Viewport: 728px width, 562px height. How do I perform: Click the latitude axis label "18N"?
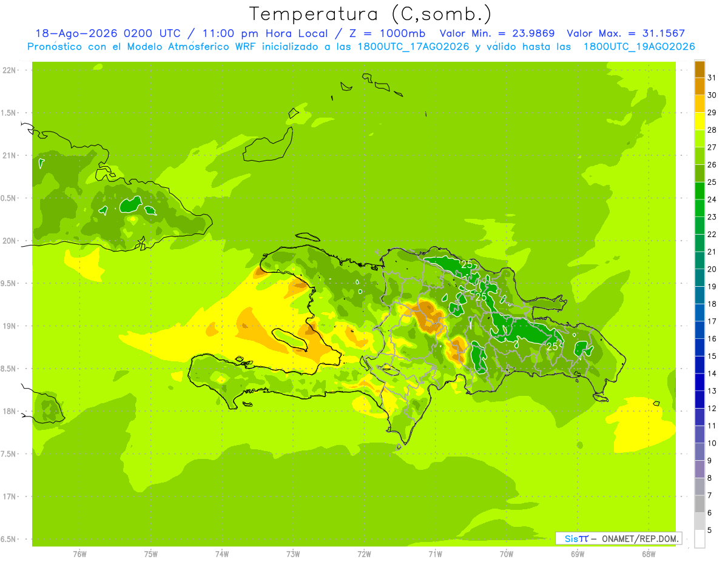click(9, 412)
